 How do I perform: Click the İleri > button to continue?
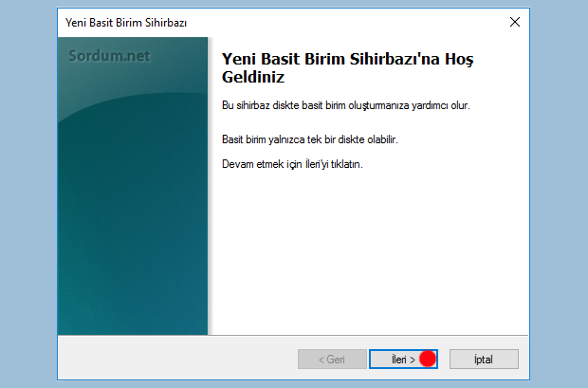403,360
